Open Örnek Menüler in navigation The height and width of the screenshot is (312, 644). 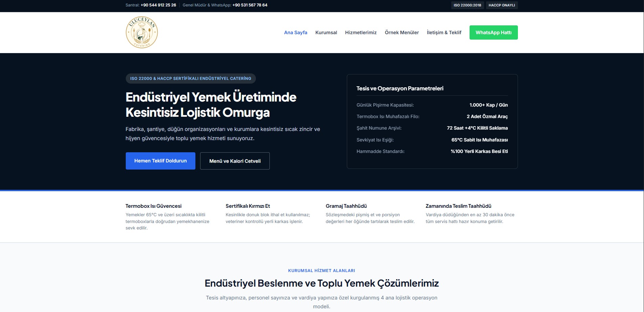(402, 32)
